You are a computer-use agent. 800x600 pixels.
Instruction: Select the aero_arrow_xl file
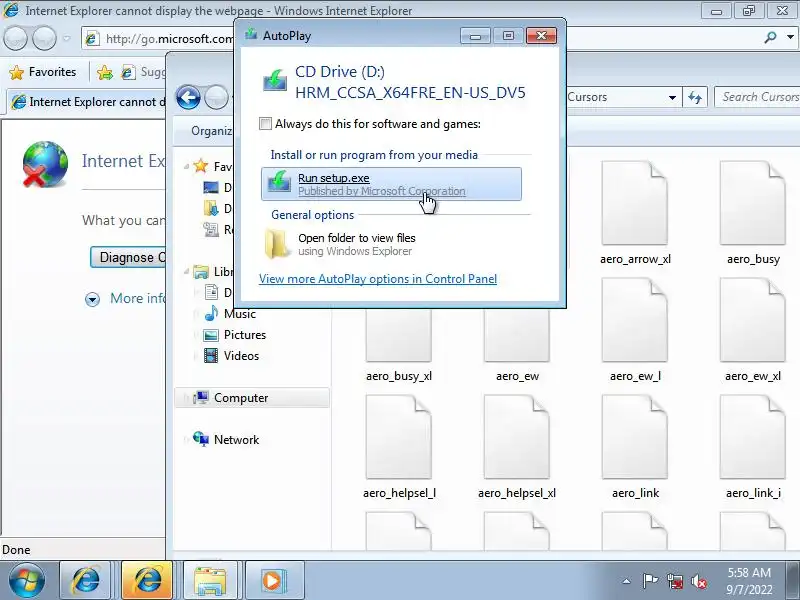[635, 214]
